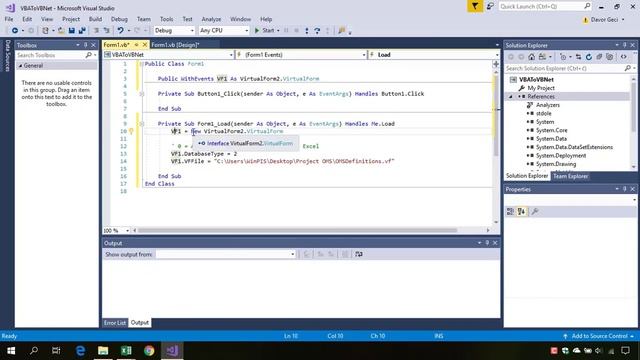Open the Start button dropdown arrow
640x360 pixels.
click(x=278, y=31)
